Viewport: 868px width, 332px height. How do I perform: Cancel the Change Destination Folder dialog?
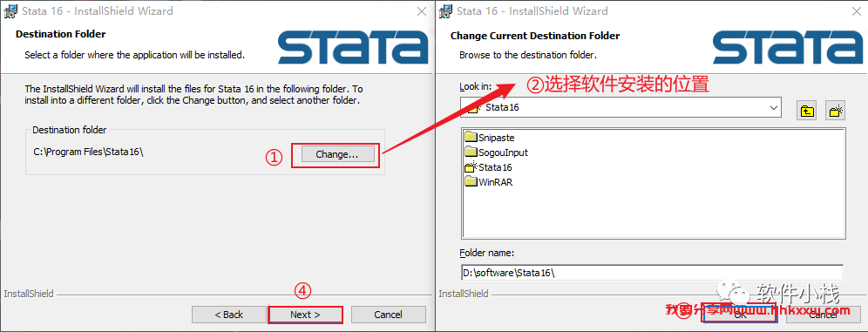tap(823, 315)
